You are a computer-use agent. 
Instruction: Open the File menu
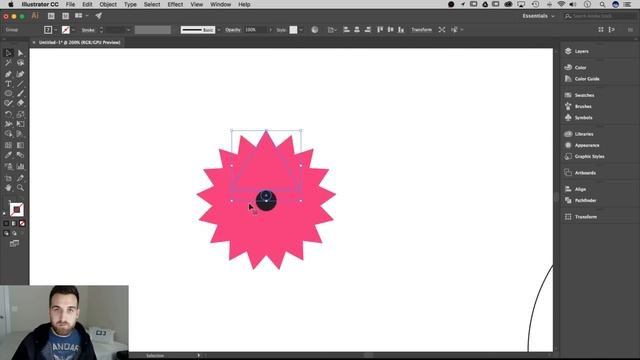[x=70, y=4]
